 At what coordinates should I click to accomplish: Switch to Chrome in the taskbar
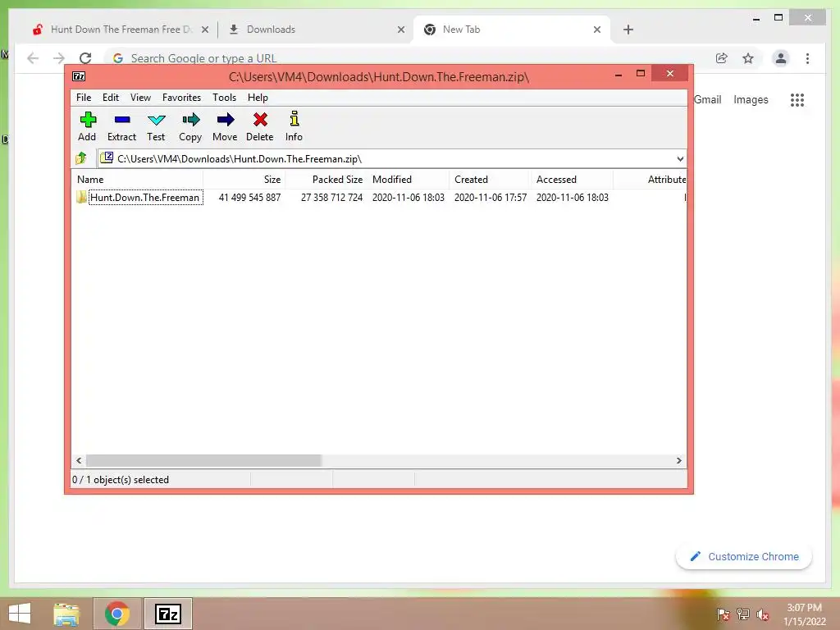(x=116, y=614)
